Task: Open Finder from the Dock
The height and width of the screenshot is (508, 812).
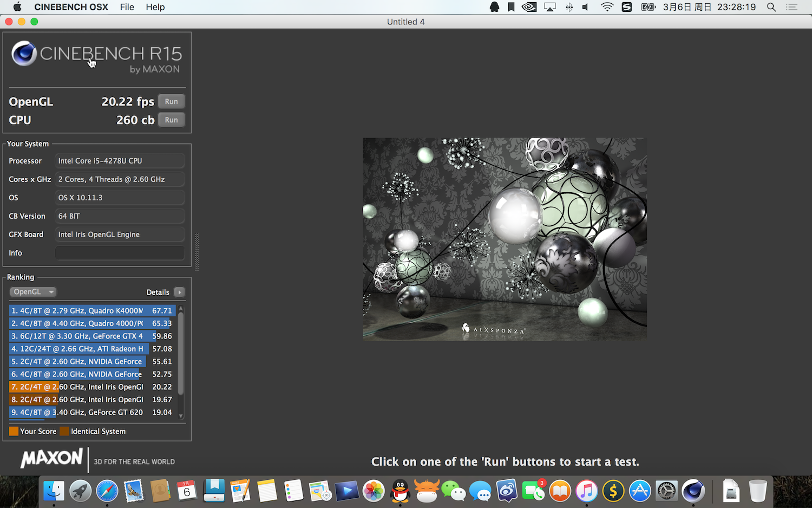Action: point(54,491)
